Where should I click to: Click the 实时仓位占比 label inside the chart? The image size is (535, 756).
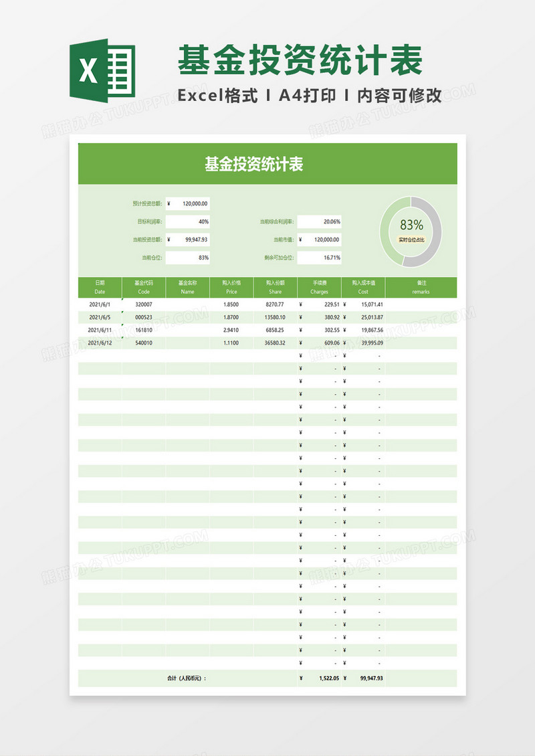[411, 240]
